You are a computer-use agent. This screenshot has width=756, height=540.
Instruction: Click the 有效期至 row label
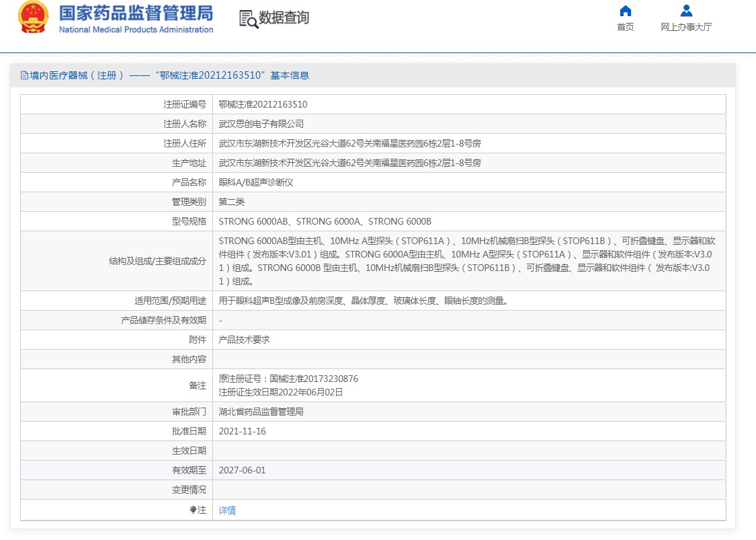coord(189,470)
